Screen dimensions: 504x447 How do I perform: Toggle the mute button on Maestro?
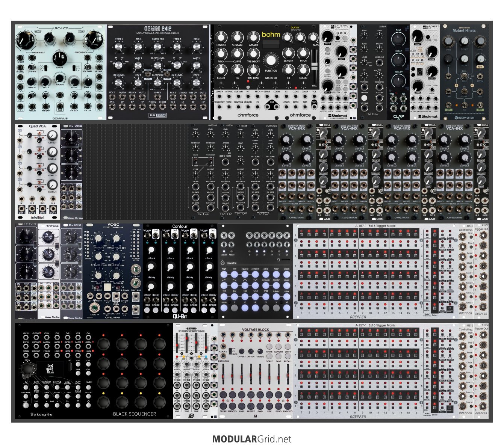(224, 308)
